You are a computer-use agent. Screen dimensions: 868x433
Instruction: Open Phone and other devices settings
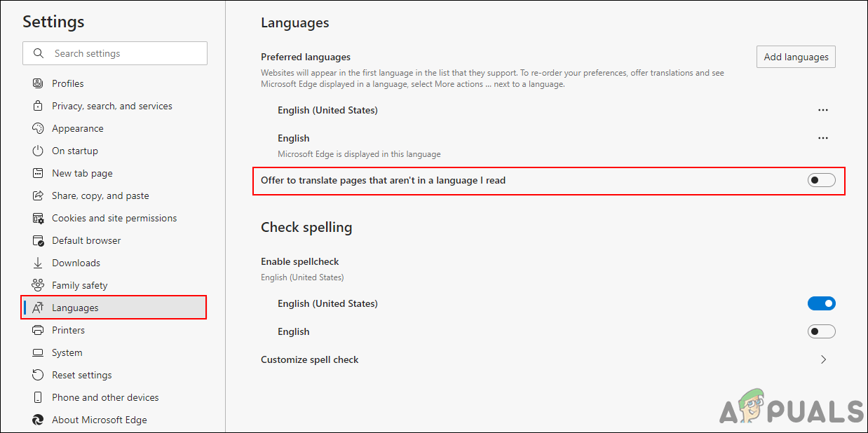38,397
